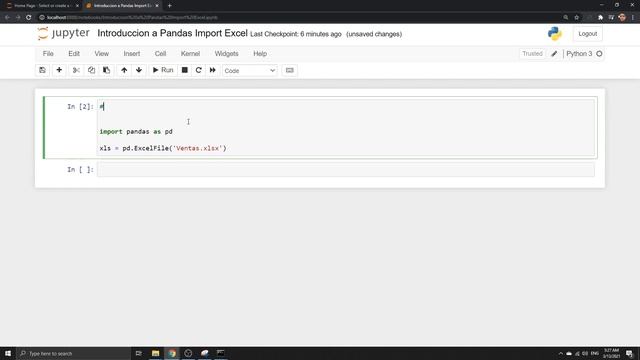Open Chrome from the taskbar
Screen dimensions: 640x360
[172, 353]
